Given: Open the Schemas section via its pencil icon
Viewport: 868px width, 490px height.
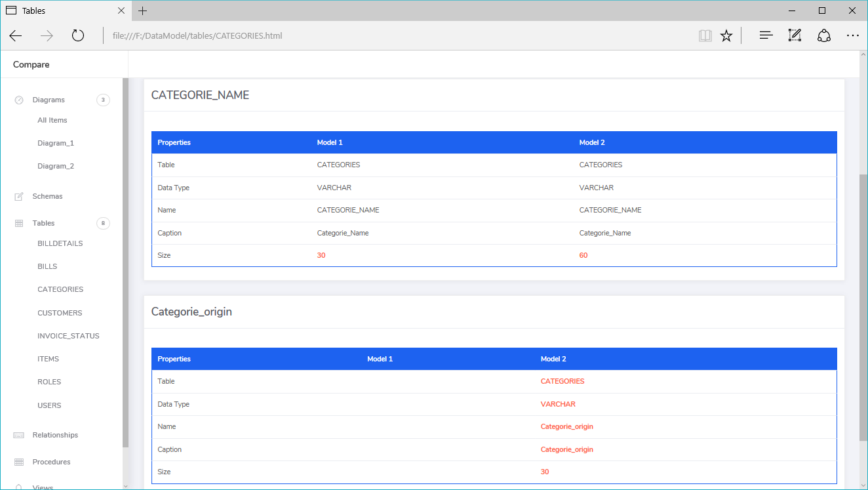Looking at the screenshot, I should [18, 195].
